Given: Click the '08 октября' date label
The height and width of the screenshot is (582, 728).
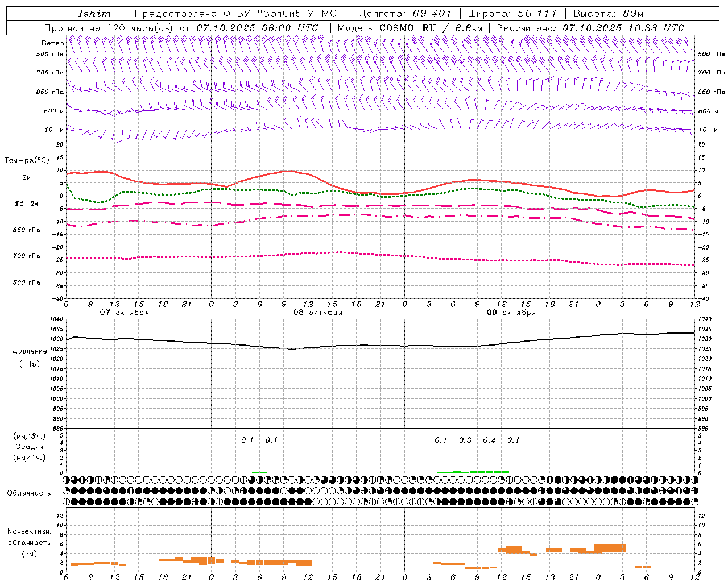Looking at the screenshot, I should (318, 312).
